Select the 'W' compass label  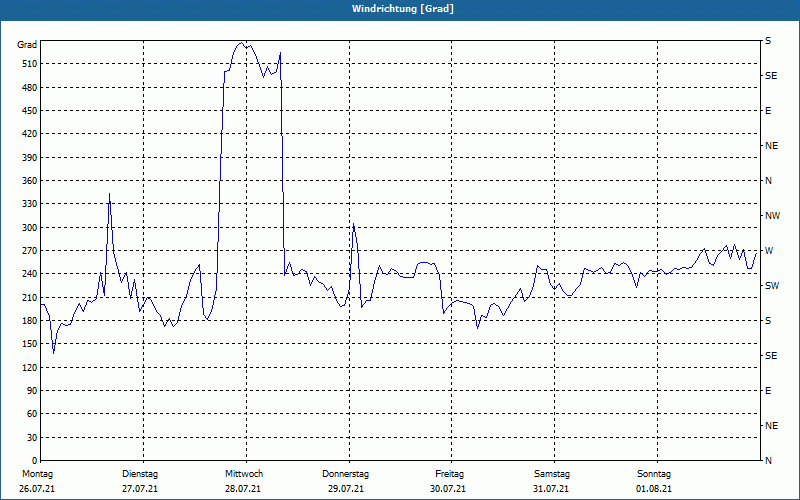769,251
